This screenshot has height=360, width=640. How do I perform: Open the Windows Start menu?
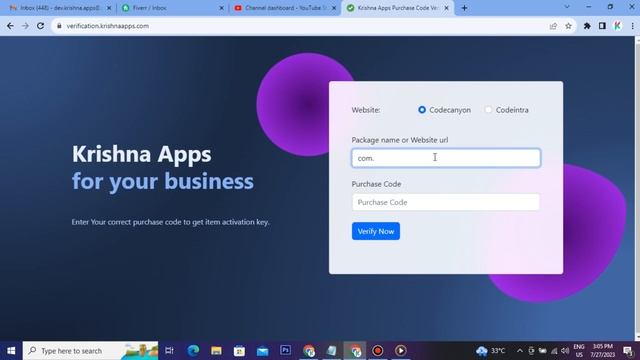pyautogui.click(x=11, y=351)
